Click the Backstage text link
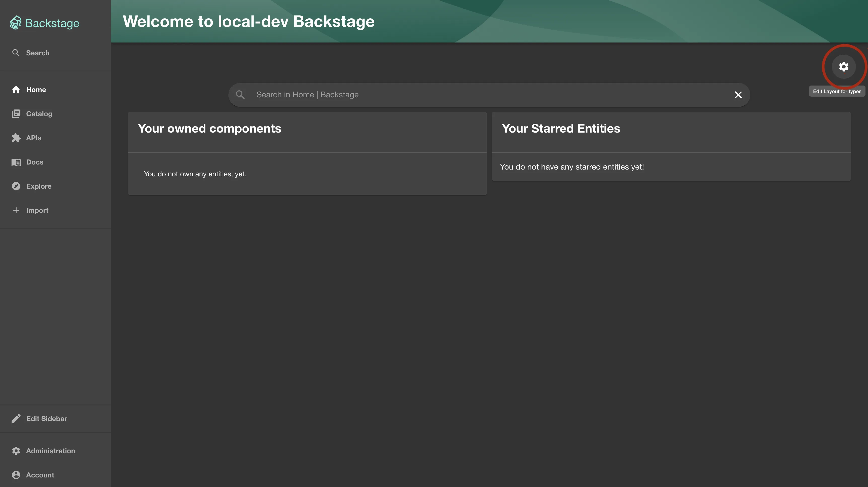Image resolution: width=868 pixels, height=487 pixels. tap(52, 23)
